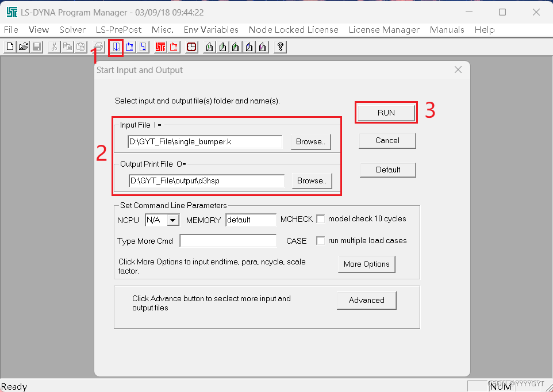This screenshot has height=392, width=553.
Task: Click the dark red clock toolbar icon
Action: pos(191,47)
